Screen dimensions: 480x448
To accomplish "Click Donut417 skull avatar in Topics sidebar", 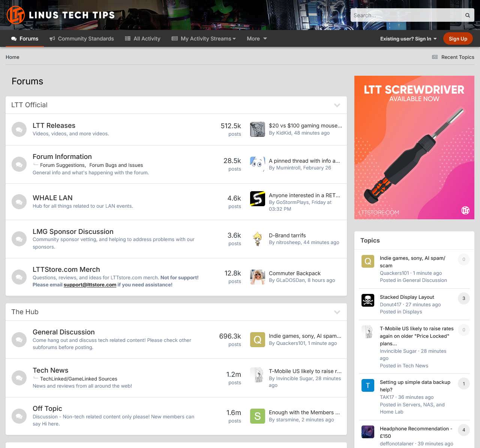I will click(368, 300).
